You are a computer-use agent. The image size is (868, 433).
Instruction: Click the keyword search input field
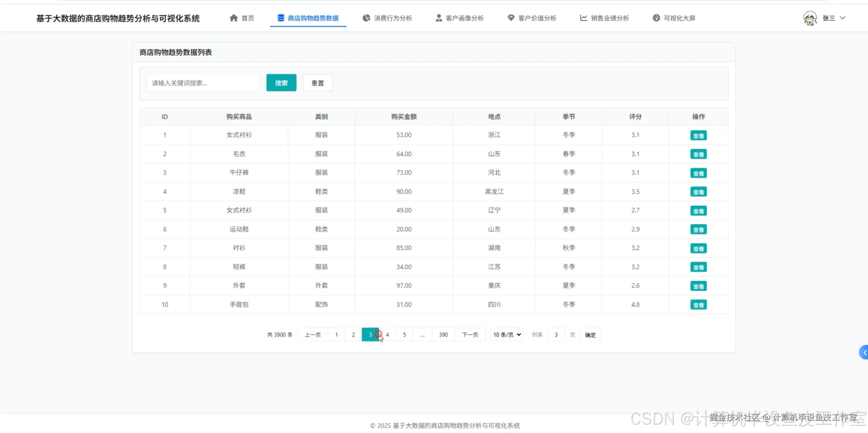(x=203, y=82)
